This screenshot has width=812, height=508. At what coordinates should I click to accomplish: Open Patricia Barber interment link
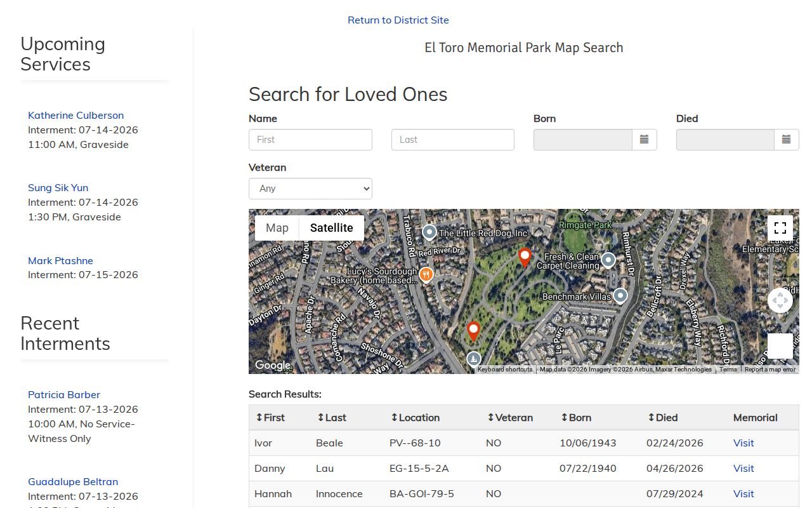pos(64,395)
